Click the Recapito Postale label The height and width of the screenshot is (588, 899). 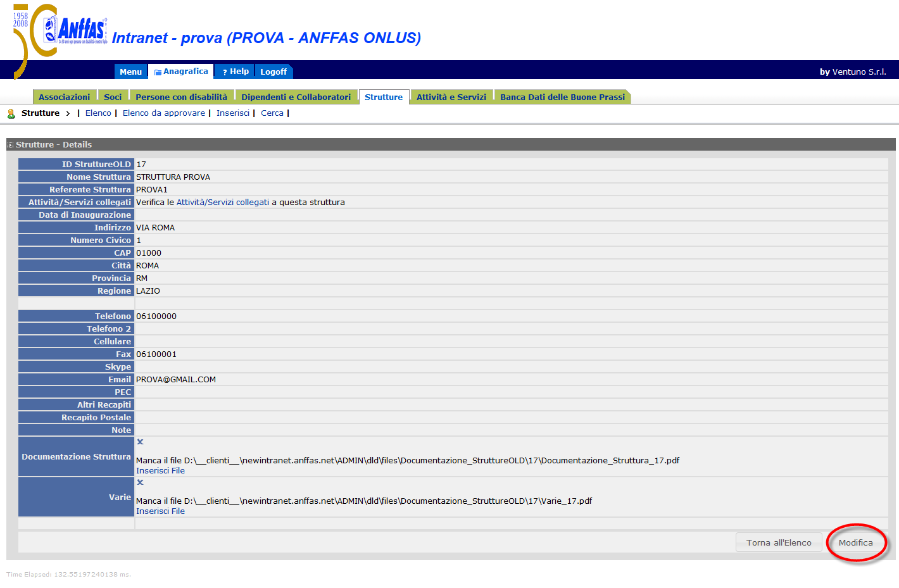(x=96, y=418)
